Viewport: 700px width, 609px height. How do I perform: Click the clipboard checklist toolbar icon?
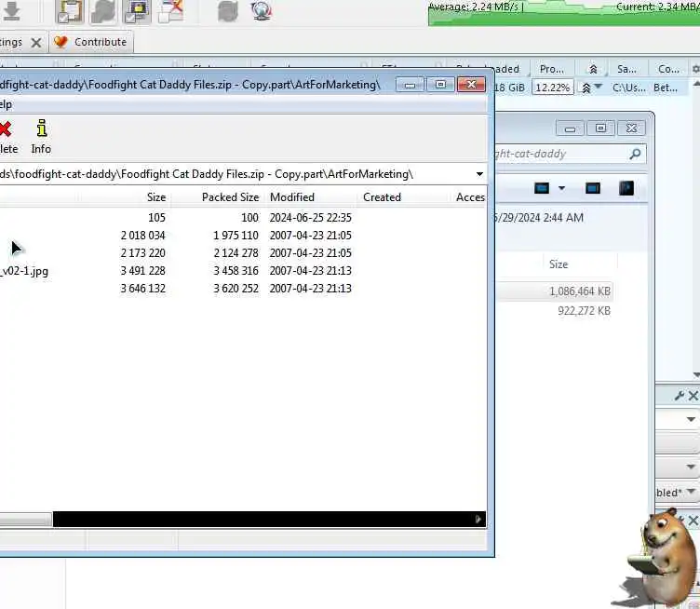tap(70, 11)
